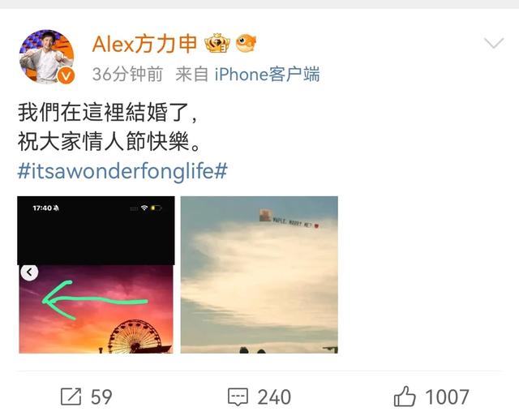Click the repost count 59
This screenshot has height=420, width=519.
pyautogui.click(x=101, y=396)
